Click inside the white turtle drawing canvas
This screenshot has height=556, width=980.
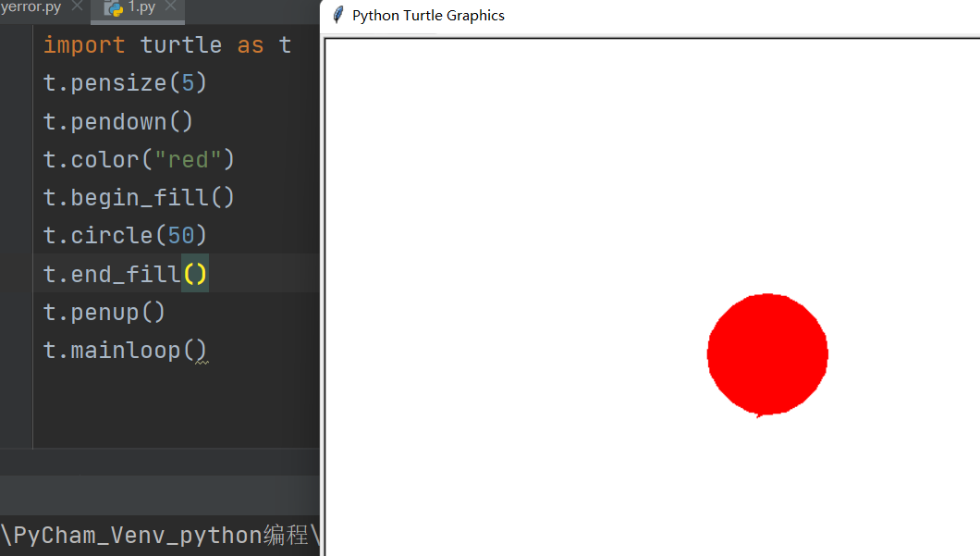coord(555,185)
